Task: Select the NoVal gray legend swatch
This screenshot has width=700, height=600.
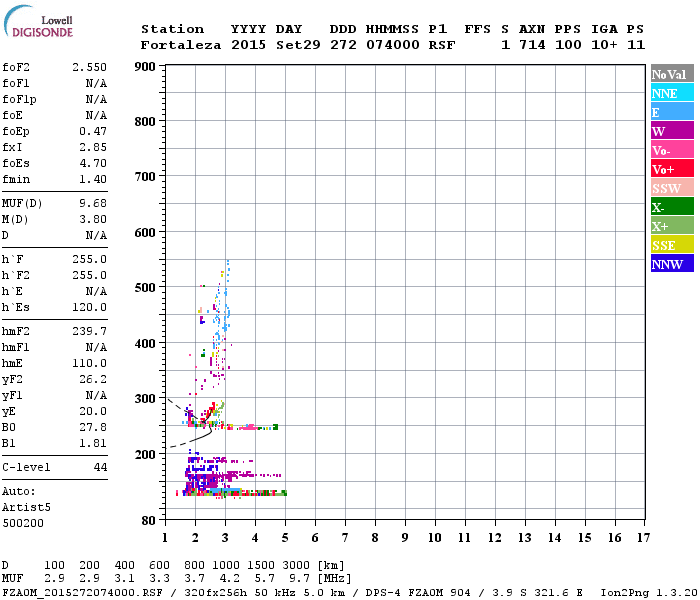Action: coord(672,74)
